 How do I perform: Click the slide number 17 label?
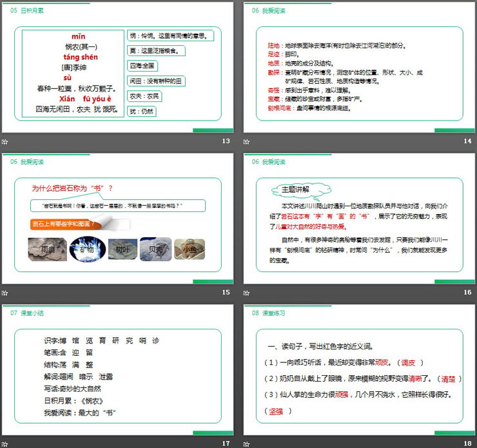pos(226,443)
